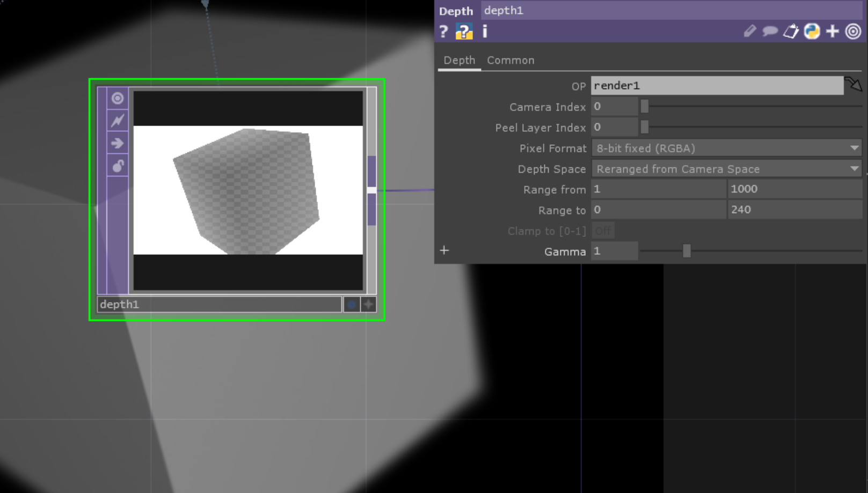The height and width of the screenshot is (493, 868).
Task: Click operator picker arrow beside OP field
Action: [x=854, y=84]
